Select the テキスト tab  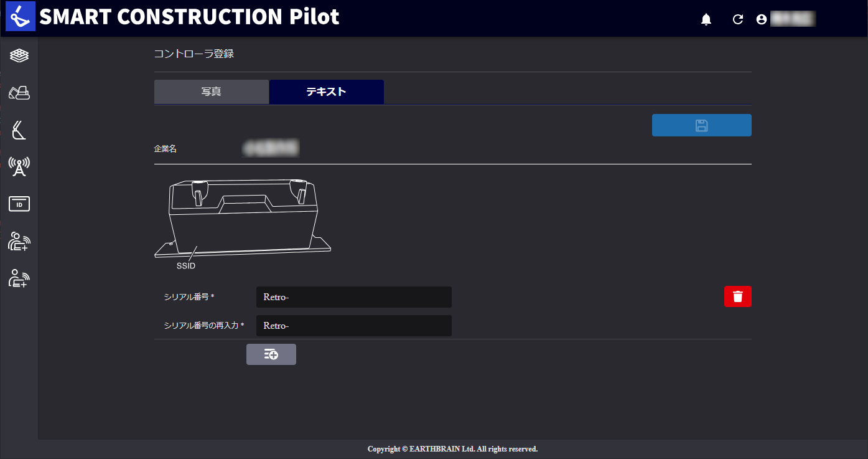pyautogui.click(x=327, y=92)
